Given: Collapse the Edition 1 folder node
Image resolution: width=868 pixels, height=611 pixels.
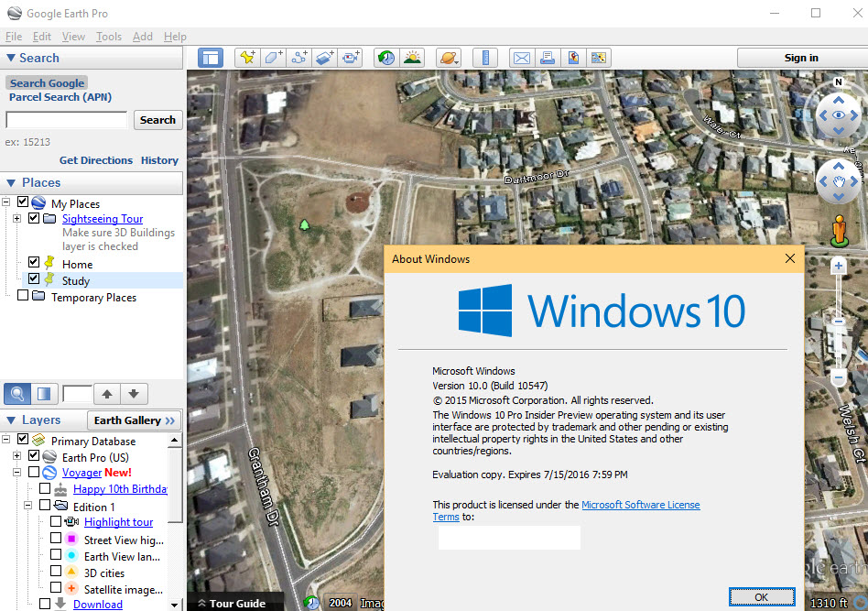Looking at the screenshot, I should (x=28, y=505).
